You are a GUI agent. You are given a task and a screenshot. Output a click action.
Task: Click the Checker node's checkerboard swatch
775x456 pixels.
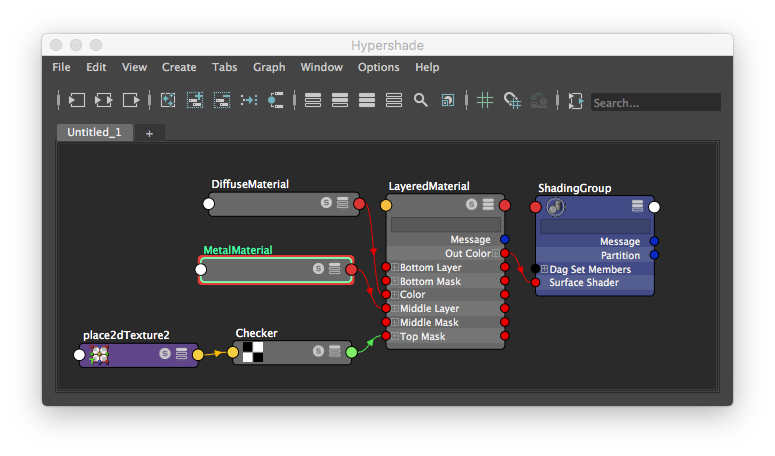[x=254, y=352]
